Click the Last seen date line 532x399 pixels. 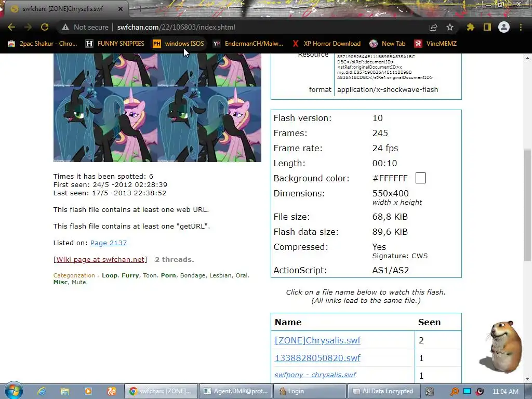pos(110,193)
